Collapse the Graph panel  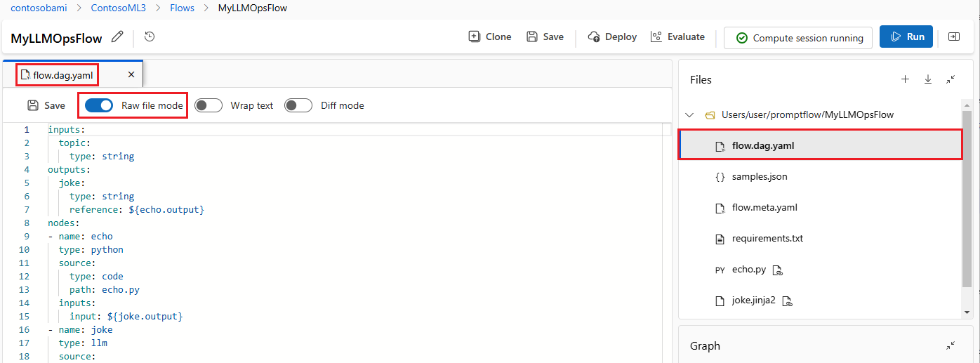pos(950,345)
